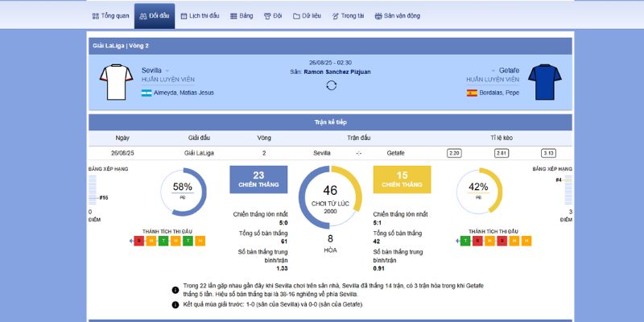Click the Argentina flag beside Almeyda
Viewport: 644px width, 322px height.
pyautogui.click(x=147, y=93)
